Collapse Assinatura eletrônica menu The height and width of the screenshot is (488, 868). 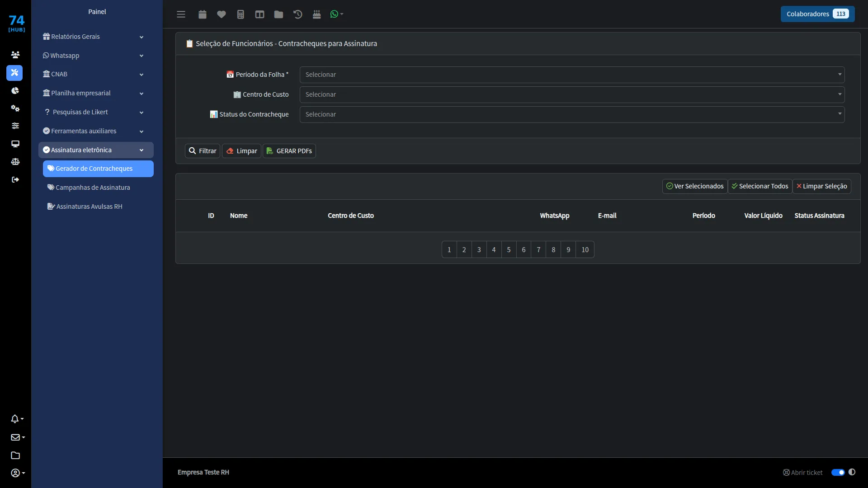point(96,150)
